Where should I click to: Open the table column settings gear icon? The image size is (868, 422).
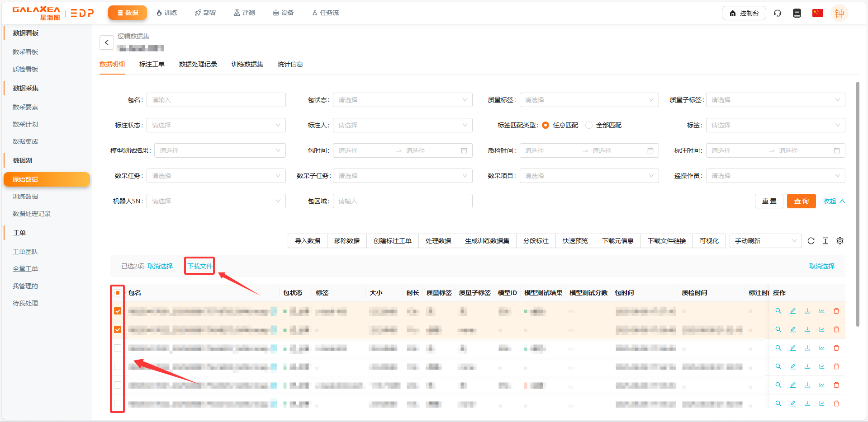coord(840,241)
